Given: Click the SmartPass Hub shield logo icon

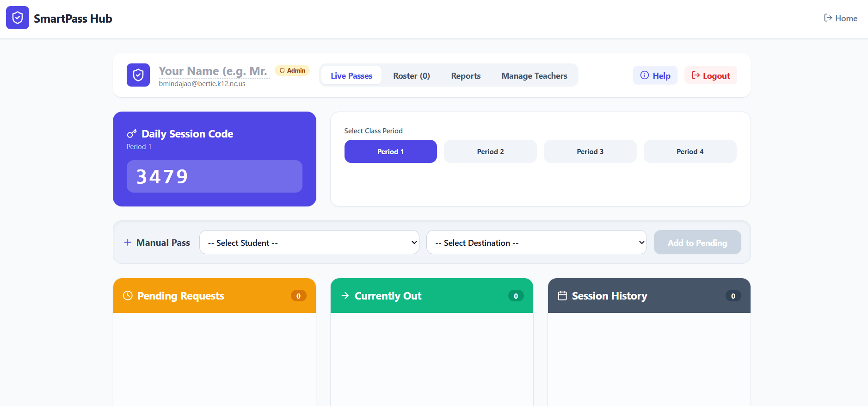Looking at the screenshot, I should pyautogui.click(x=18, y=18).
